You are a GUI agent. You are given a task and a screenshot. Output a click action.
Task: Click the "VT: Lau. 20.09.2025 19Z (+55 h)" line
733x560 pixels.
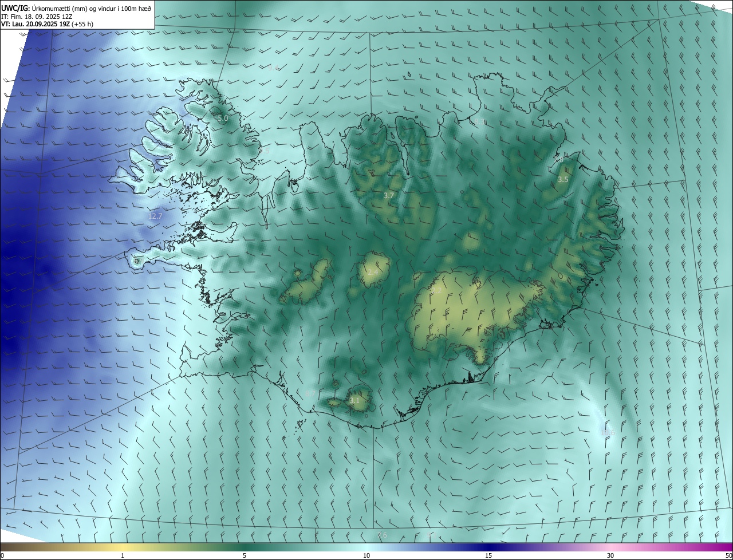pos(47,24)
